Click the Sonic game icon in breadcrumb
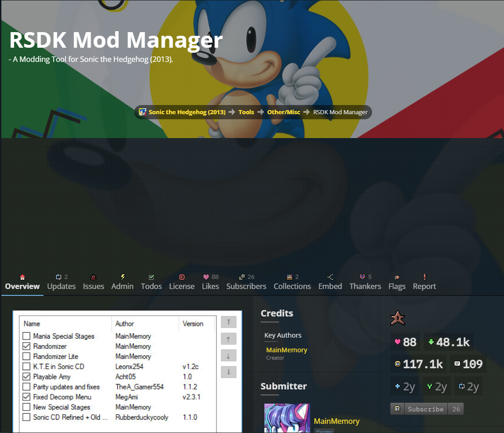This screenshot has width=504, height=433. [142, 112]
